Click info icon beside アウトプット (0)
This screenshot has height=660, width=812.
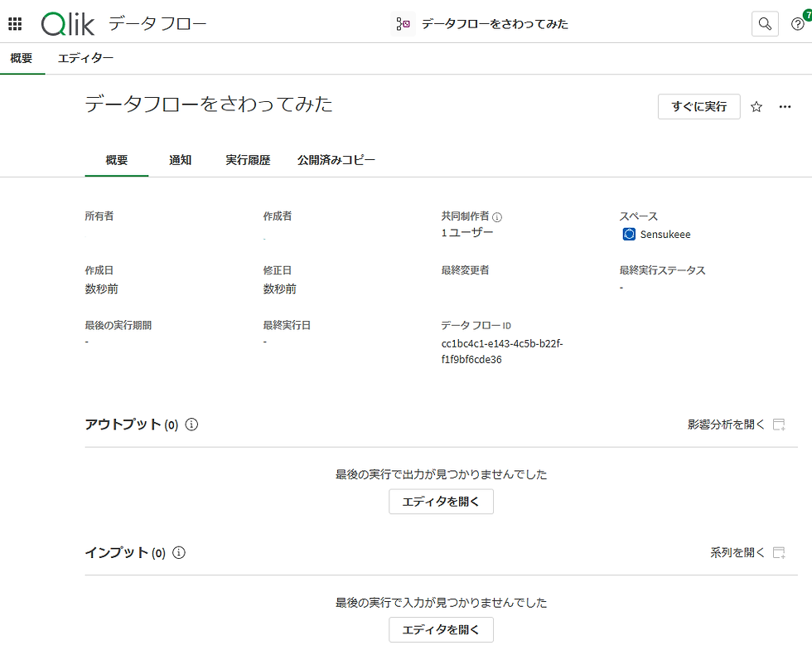tap(191, 425)
